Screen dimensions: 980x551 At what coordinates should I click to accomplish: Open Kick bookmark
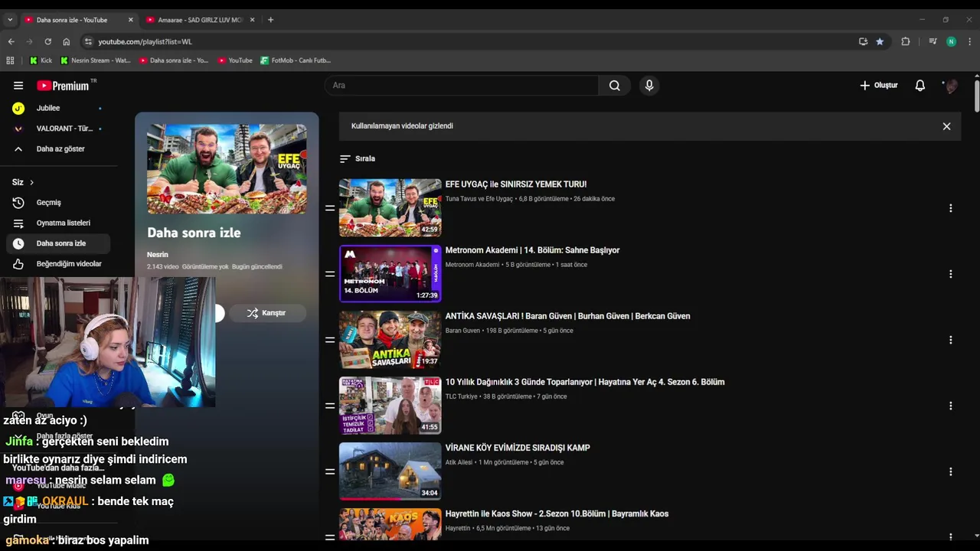41,60
